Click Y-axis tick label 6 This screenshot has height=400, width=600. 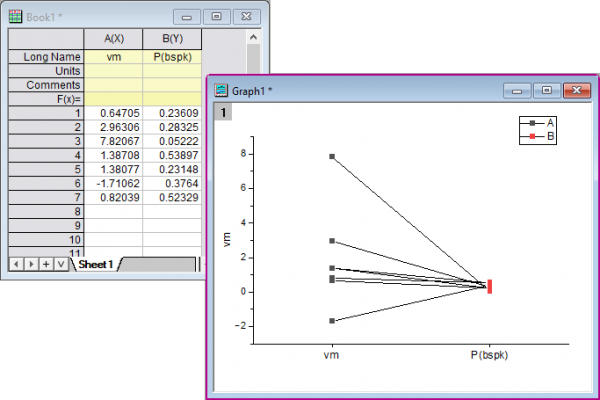243,188
